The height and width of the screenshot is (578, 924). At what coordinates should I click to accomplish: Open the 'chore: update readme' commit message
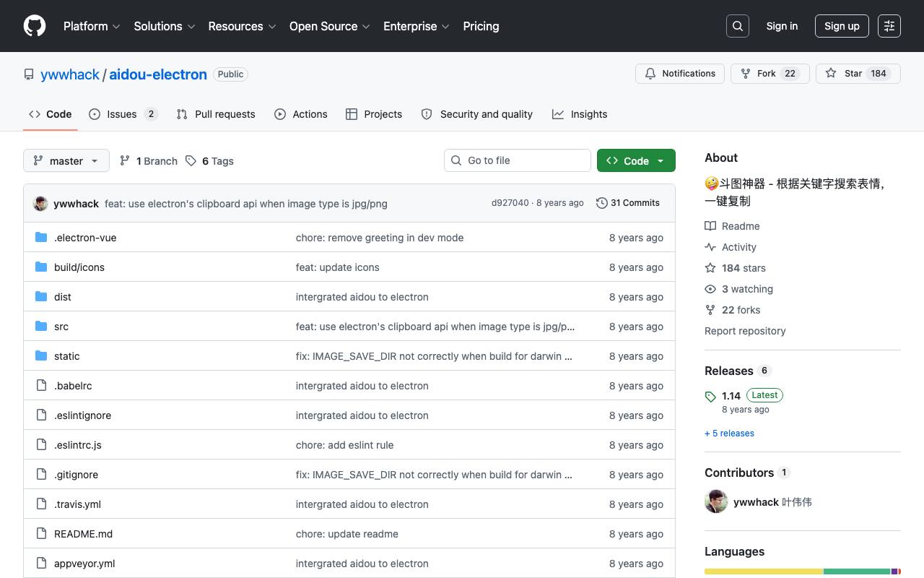tap(347, 534)
